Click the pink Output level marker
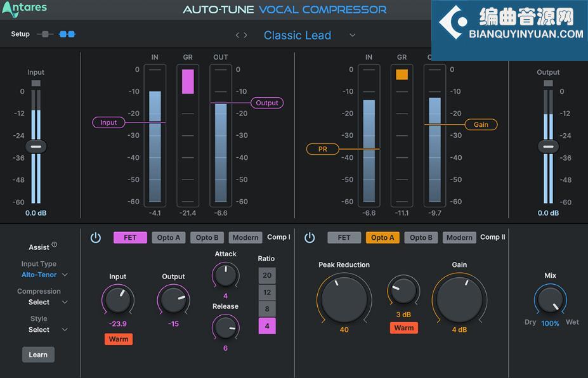588x378 pixels. coord(267,103)
